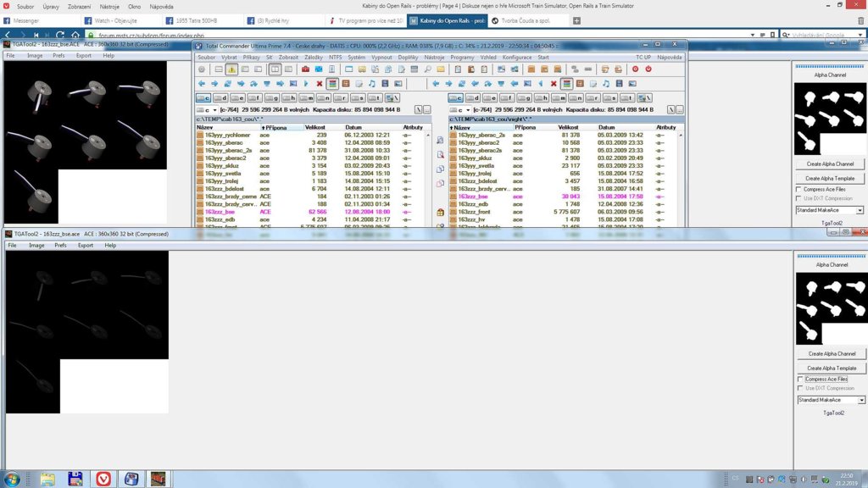Open Standard MakeAce dropdown in upper TgaTool2
This screenshot has width=868, height=488.
pos(860,210)
